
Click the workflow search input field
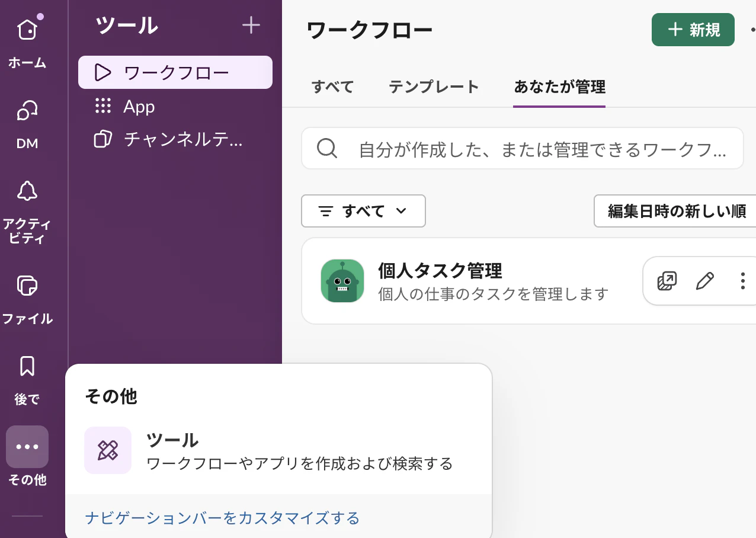(523, 148)
